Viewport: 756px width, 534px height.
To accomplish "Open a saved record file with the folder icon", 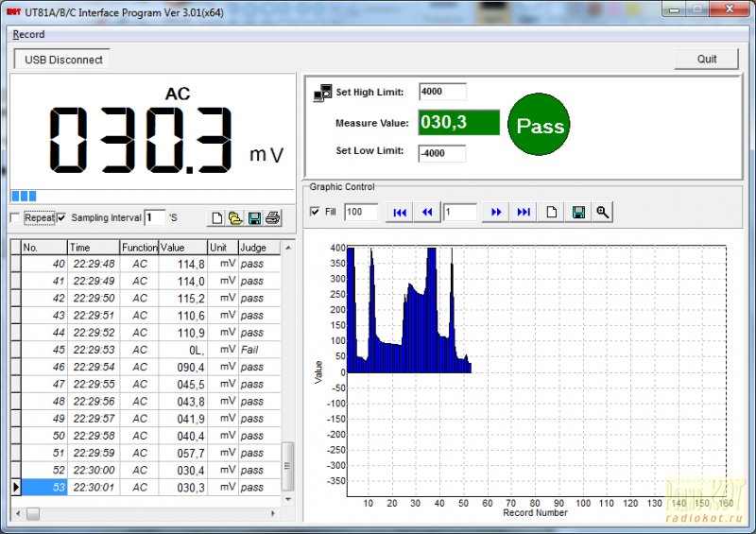I will click(235, 218).
